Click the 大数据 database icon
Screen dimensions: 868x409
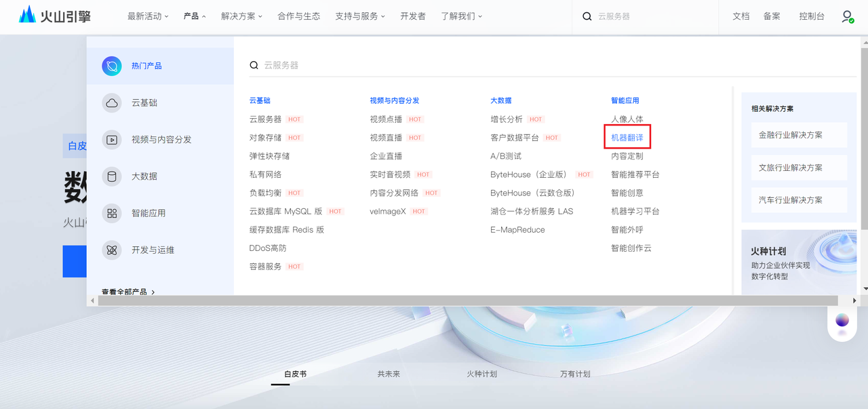pos(112,176)
